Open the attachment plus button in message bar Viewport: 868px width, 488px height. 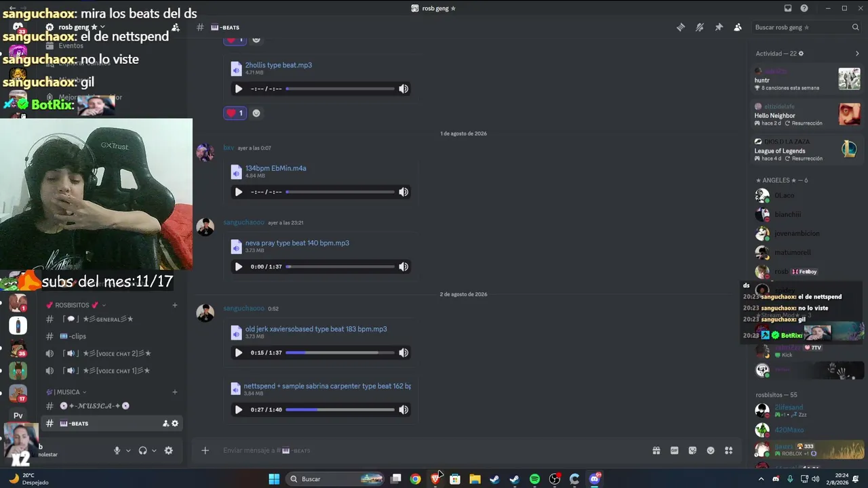(205, 450)
